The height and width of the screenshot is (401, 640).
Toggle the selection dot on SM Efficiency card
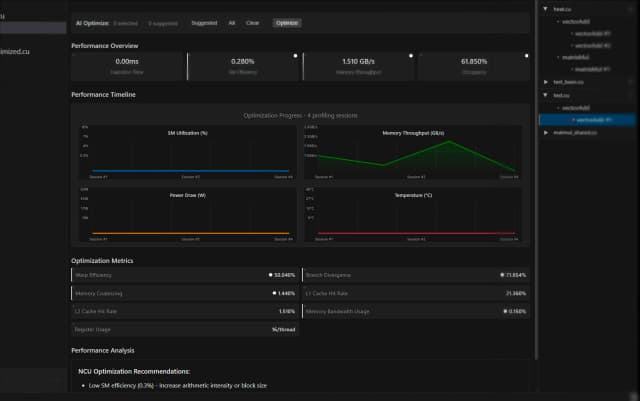pos(295,56)
